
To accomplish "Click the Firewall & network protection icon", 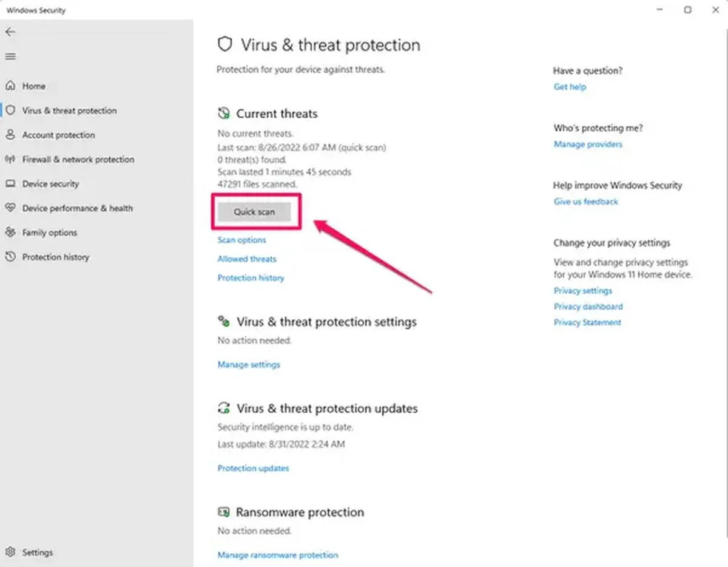I will [10, 159].
